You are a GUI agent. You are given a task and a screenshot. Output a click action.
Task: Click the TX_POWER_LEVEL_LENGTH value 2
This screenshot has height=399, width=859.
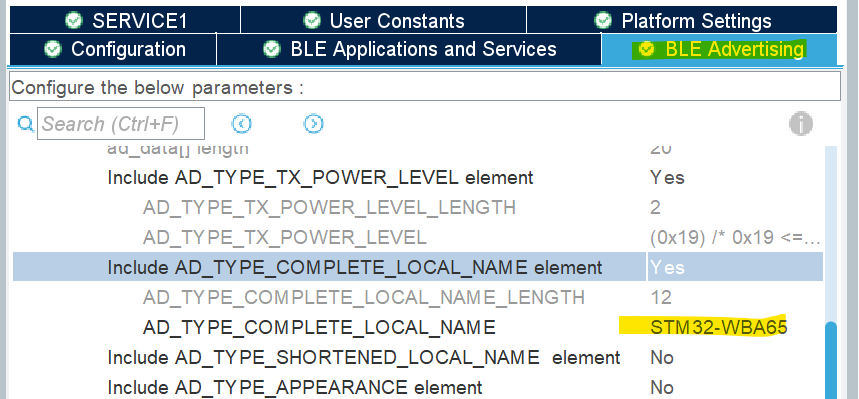click(x=655, y=207)
